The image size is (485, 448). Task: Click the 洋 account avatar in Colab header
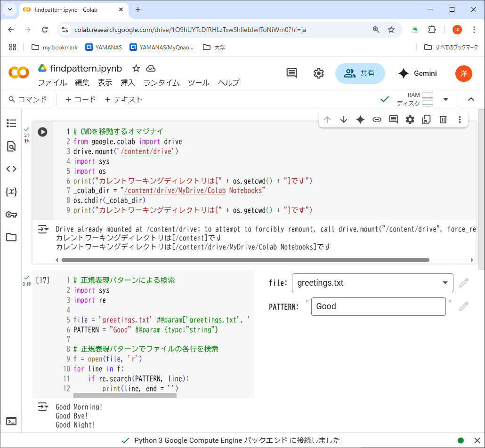pos(464,73)
